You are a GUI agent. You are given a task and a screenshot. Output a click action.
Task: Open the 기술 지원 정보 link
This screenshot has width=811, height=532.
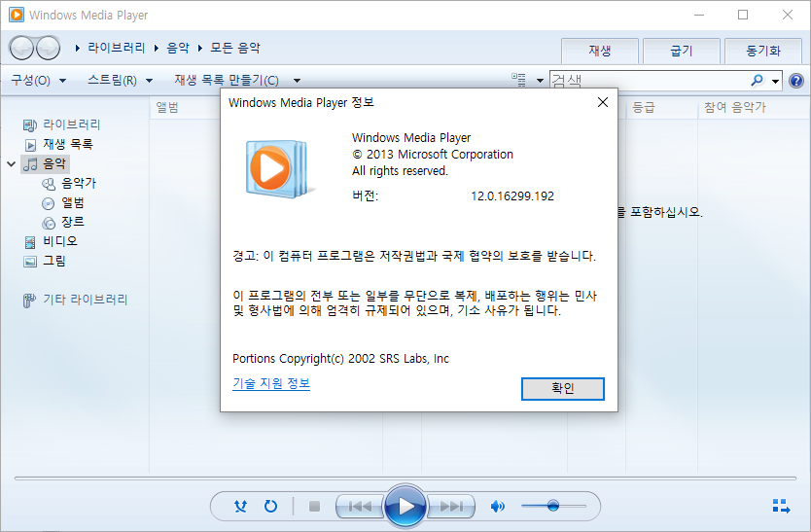[271, 383]
